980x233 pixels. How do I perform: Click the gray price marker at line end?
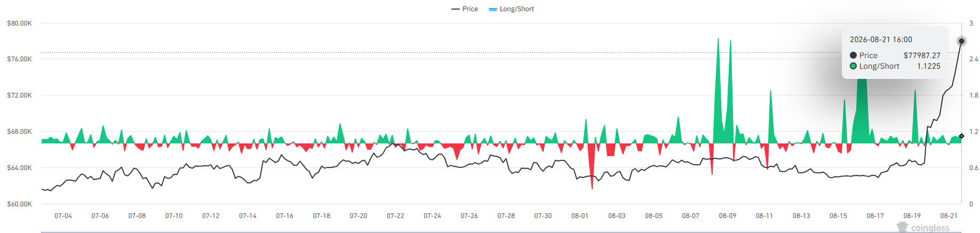coord(961,41)
